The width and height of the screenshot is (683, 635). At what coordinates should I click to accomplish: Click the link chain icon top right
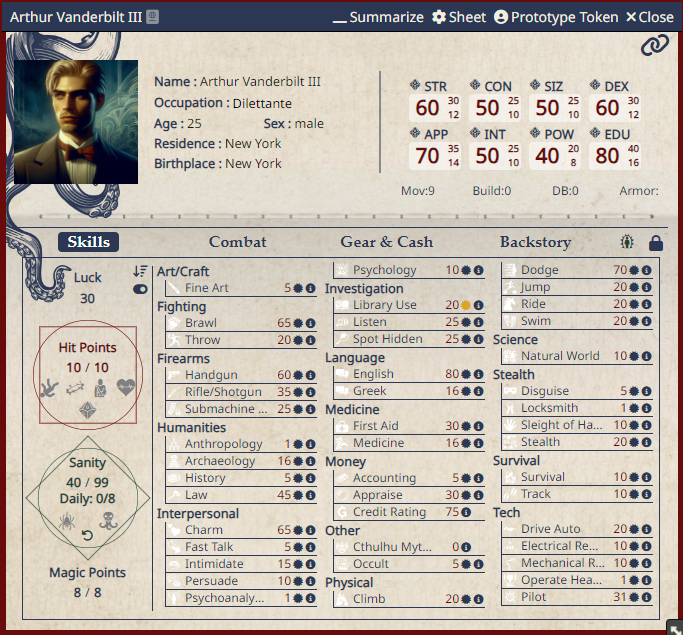[x=654, y=45]
